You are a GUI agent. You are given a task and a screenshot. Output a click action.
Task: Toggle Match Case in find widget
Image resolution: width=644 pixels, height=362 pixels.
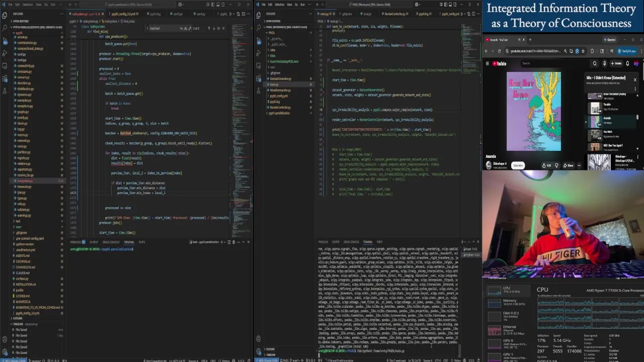tap(182, 28)
